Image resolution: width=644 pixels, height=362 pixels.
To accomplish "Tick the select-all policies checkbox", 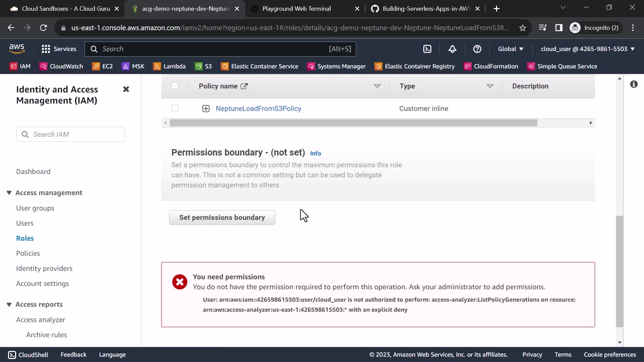I will (x=175, y=85).
